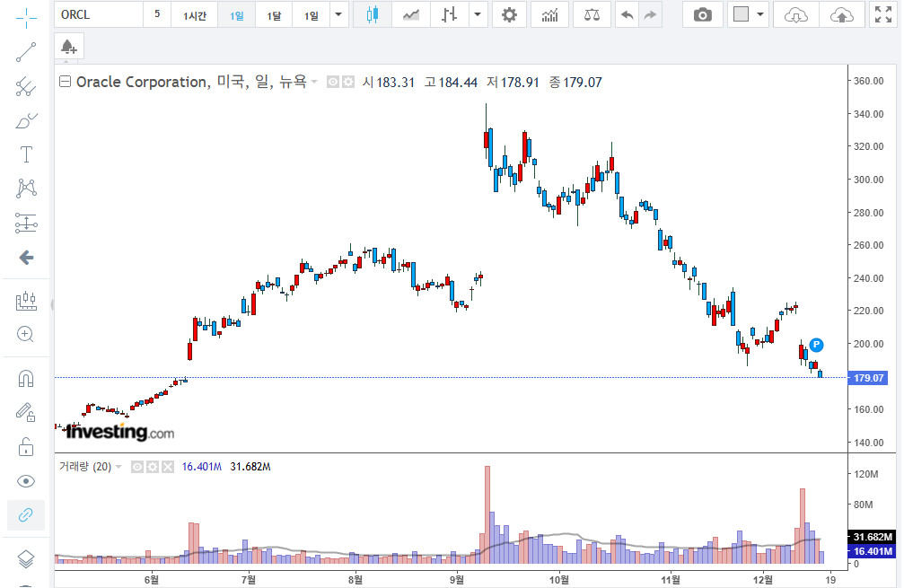This screenshot has width=904, height=588.
Task: Create a price alert with bell icon
Action: (x=69, y=47)
